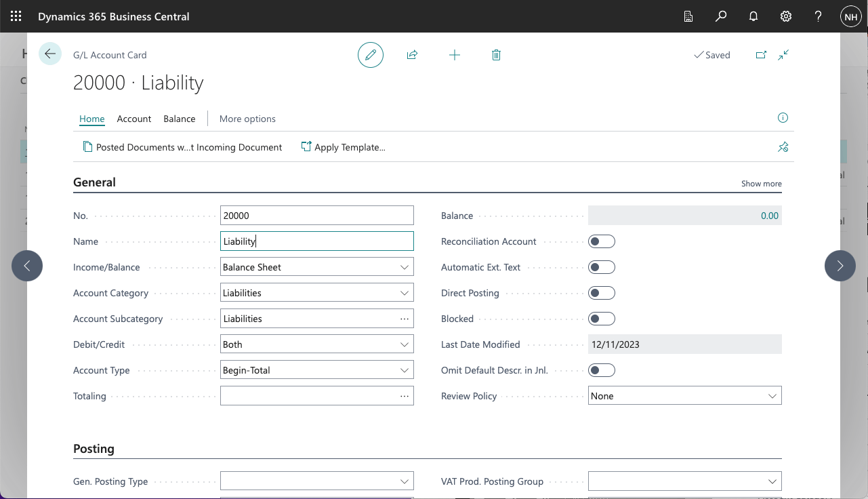The width and height of the screenshot is (868, 499).
Task: Toggle the Blocked switch
Action: [602, 319]
